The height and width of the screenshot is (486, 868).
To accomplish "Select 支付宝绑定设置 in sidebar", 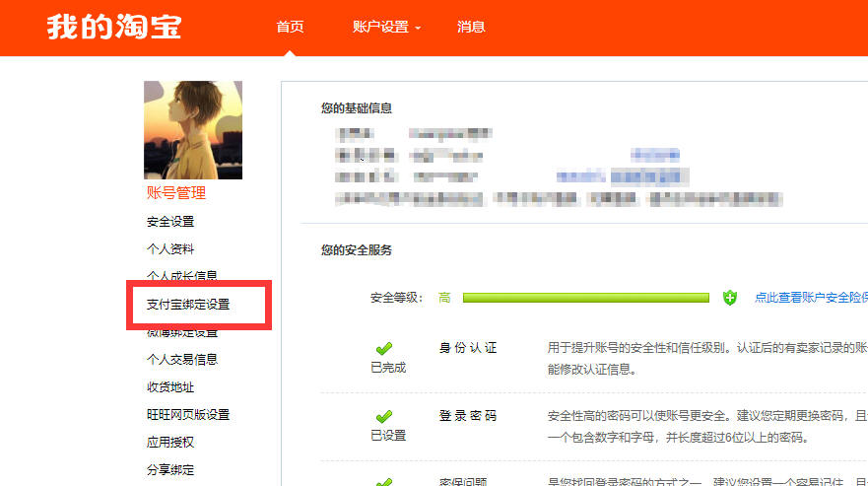I will (x=187, y=305).
